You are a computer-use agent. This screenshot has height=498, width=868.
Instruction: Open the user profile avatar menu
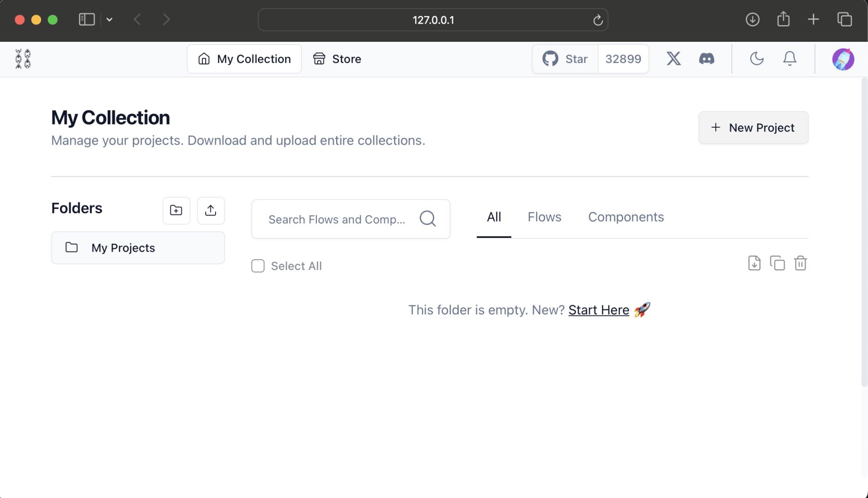point(843,59)
